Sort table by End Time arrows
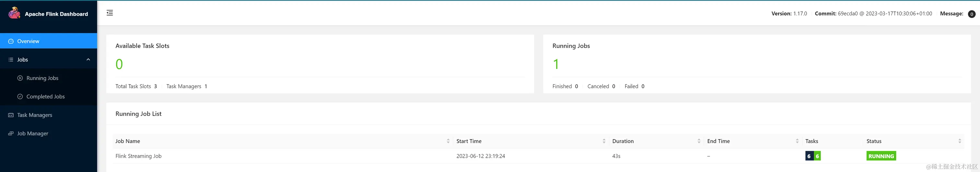 [x=797, y=141]
